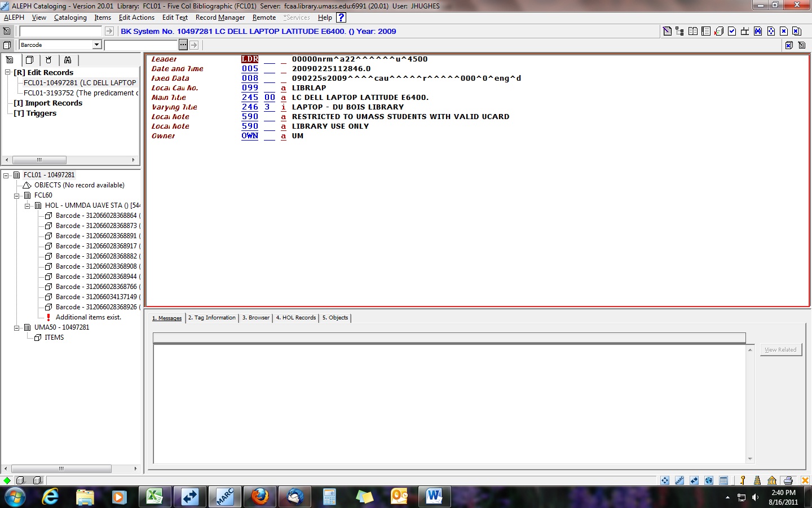Click the orange X icon in status bar
812x508 pixels.
pos(805,480)
